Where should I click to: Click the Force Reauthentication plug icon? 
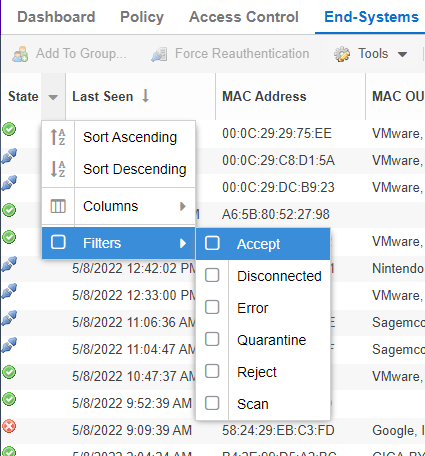(159, 54)
